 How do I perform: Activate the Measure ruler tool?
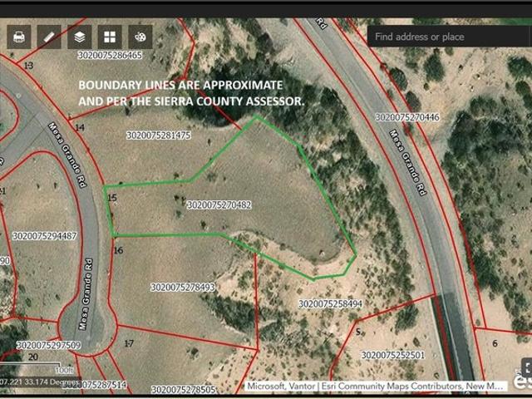pyautogui.click(x=49, y=37)
